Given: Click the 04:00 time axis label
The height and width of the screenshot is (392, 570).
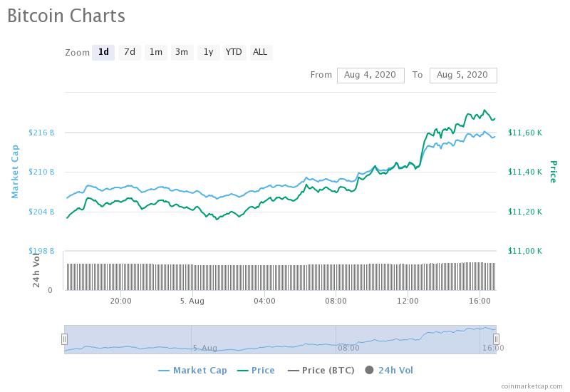Looking at the screenshot, I should [x=264, y=301].
